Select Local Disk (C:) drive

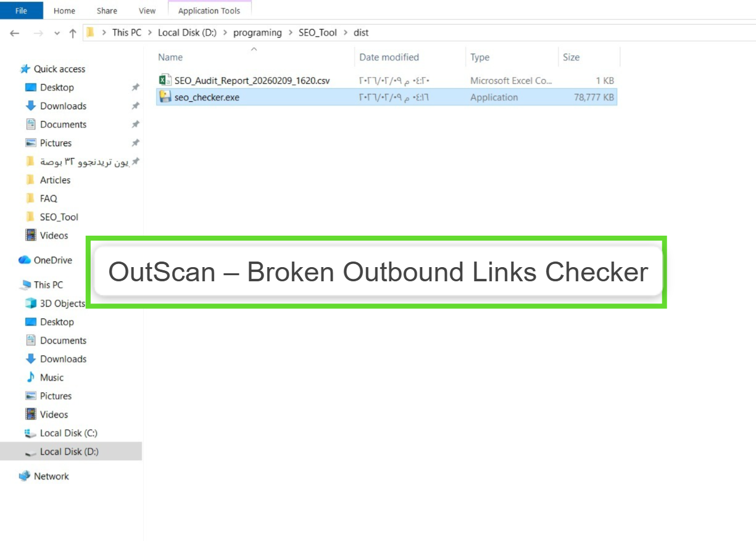tap(69, 432)
